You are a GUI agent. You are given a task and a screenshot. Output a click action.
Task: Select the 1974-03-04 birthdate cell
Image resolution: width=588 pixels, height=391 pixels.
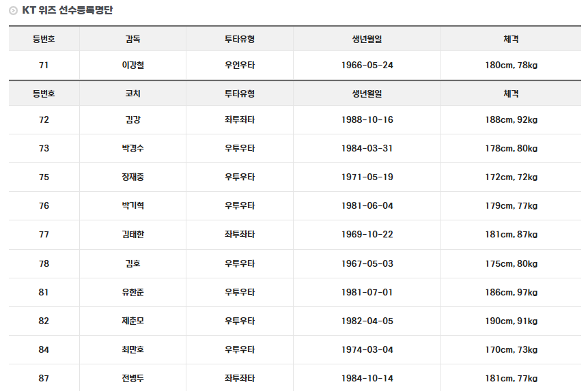click(367, 350)
